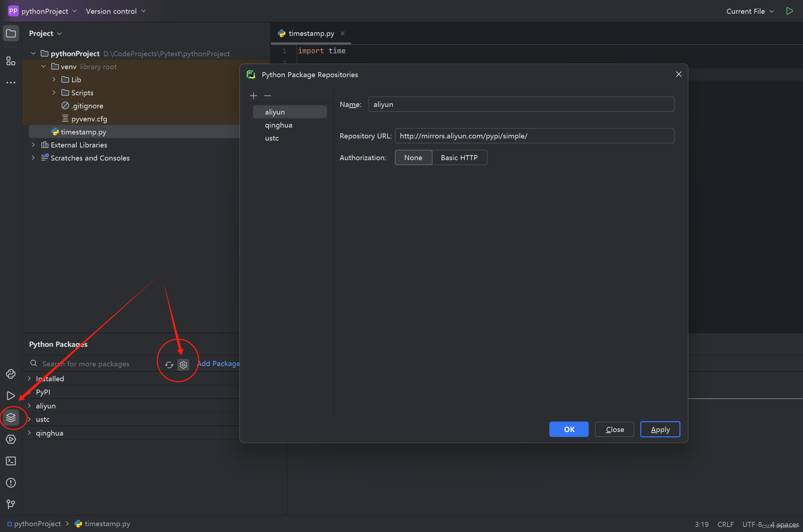Open the Python Packages tool window icon
Viewport: 803px width, 532px height.
11,417
